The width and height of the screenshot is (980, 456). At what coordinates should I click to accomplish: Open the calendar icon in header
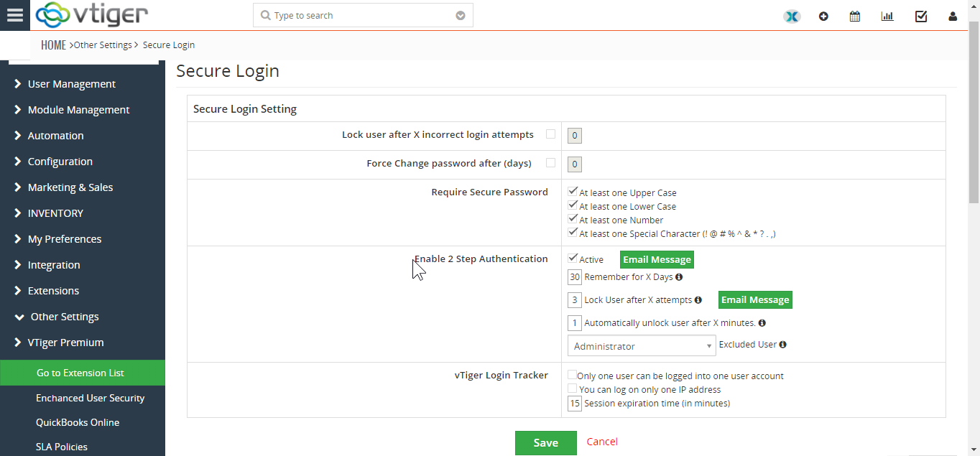(855, 16)
